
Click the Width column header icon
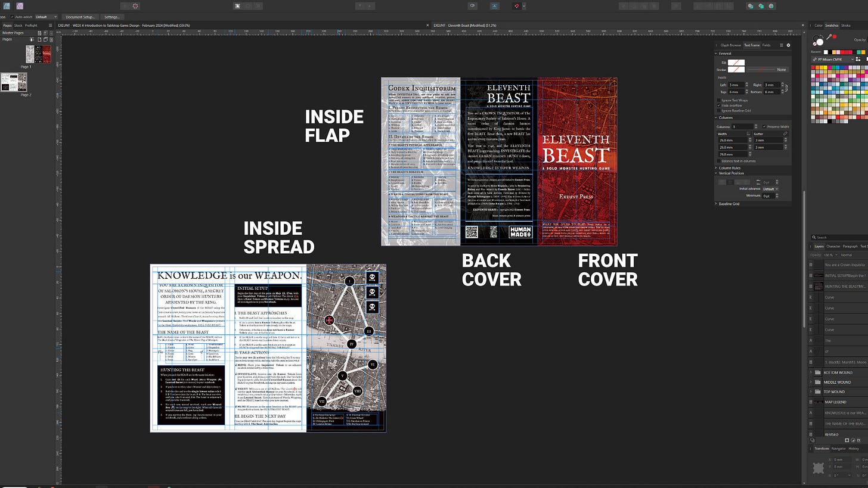749,134
